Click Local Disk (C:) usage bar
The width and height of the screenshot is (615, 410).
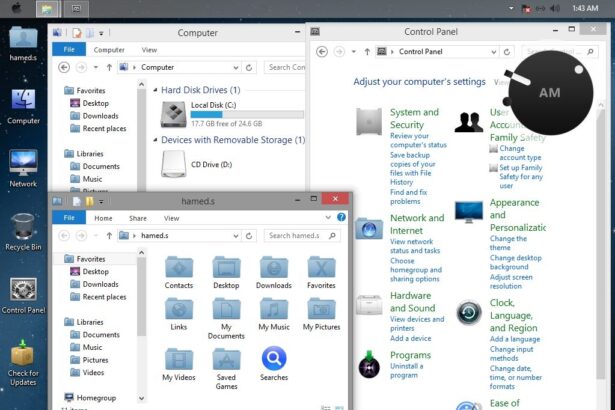(x=247, y=115)
